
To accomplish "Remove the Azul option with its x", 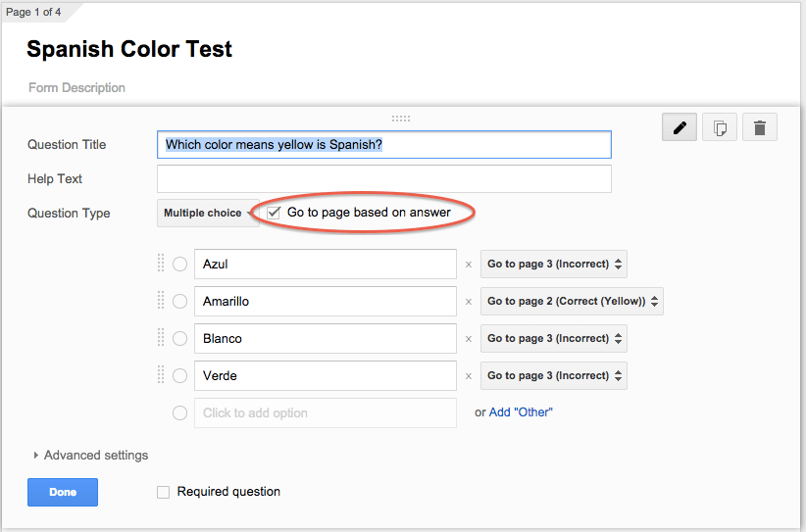I will [x=469, y=265].
